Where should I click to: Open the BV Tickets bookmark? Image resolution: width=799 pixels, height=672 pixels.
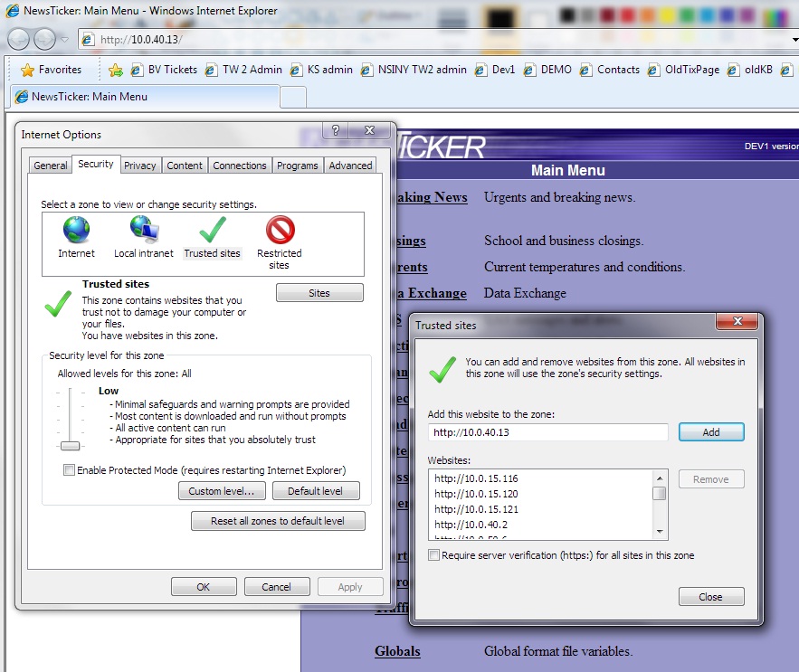pos(165,70)
